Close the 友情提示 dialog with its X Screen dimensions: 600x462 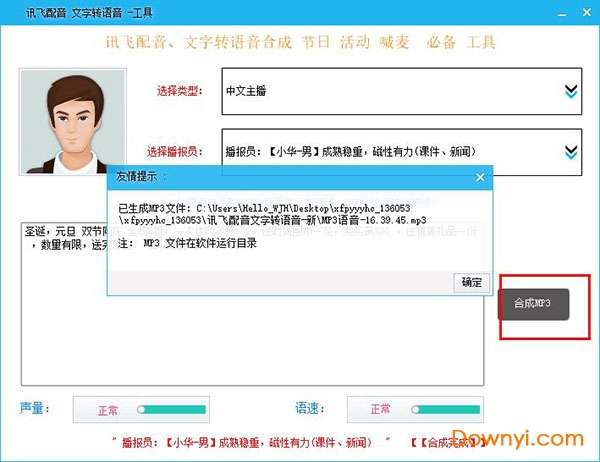(x=480, y=177)
